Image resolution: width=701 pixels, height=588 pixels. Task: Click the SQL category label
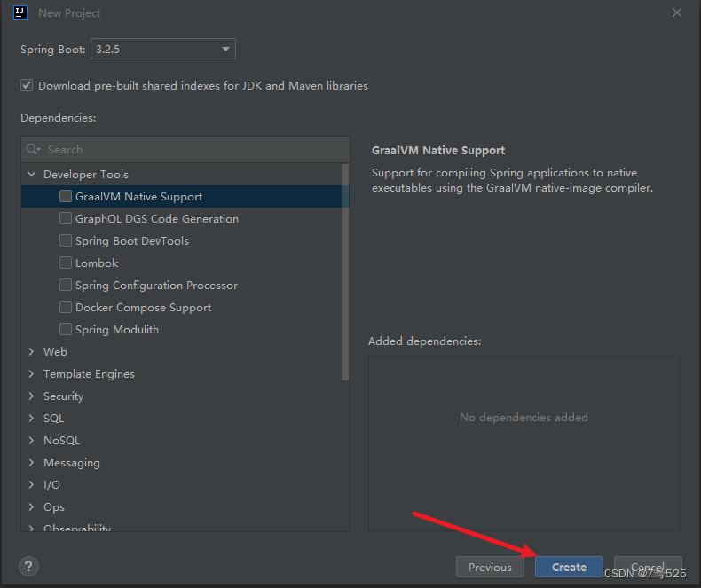(x=53, y=419)
